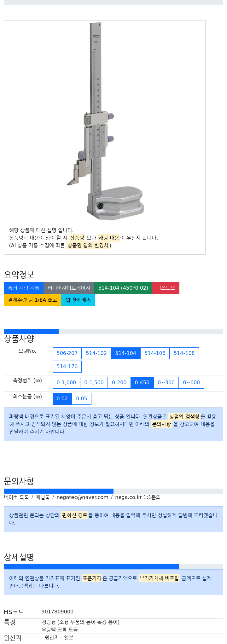Choose the 0-1,500 range option

pos(94,383)
